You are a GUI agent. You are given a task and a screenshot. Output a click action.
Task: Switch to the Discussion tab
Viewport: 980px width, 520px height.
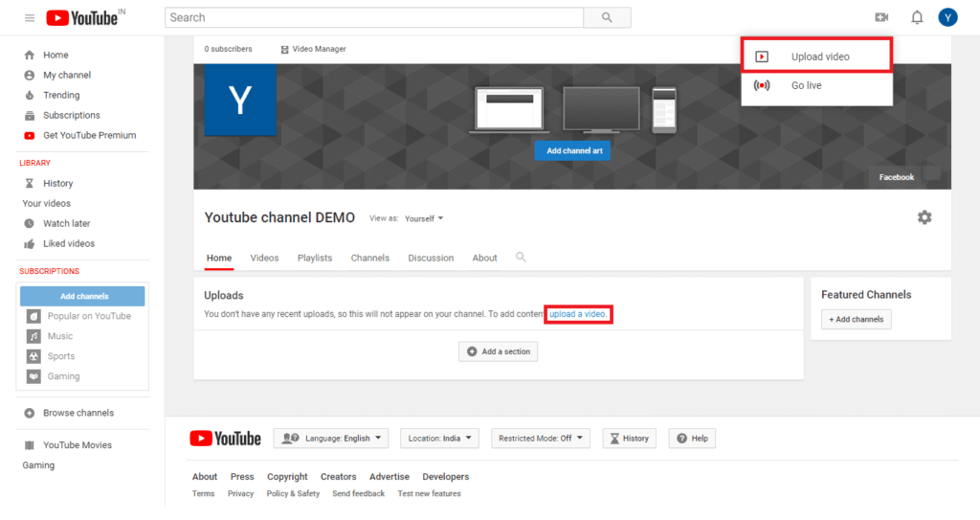click(x=431, y=258)
